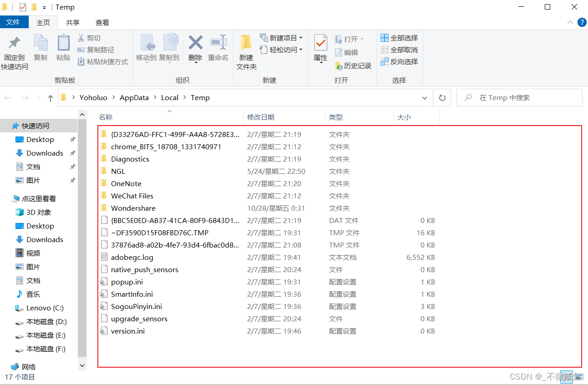The image size is (588, 385).
Task: Open the Move to (移动到) menu
Action: tap(146, 48)
